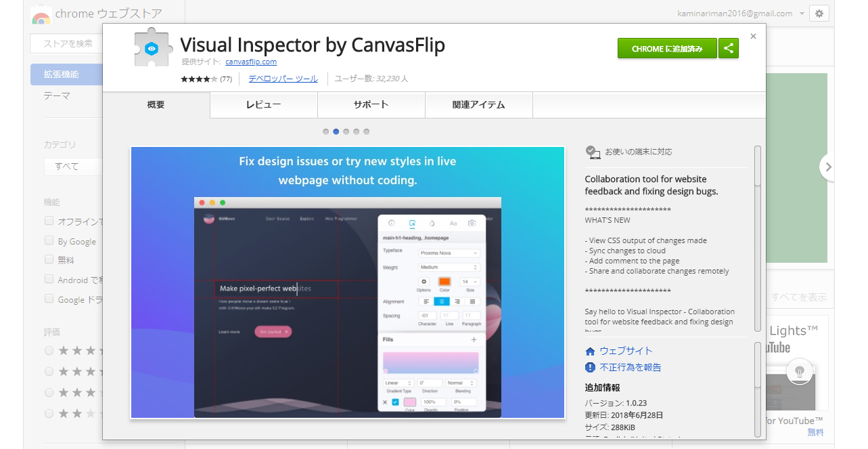This screenshot has width=868, height=449.
Task: Toggle the Google ドライブ checkbox
Action: point(49,299)
